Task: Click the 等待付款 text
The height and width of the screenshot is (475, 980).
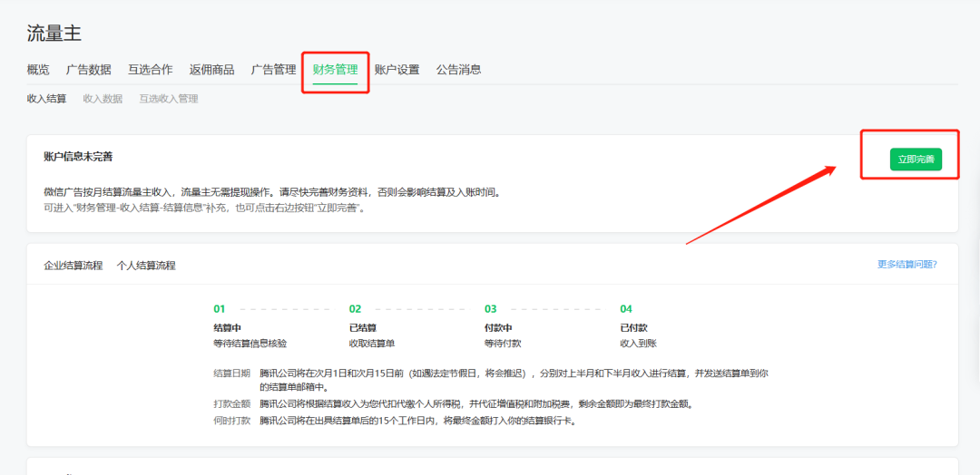Action: tap(503, 344)
